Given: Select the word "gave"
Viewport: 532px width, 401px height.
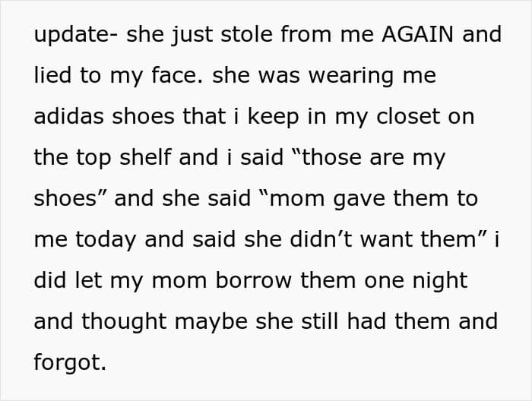Looking at the screenshot, I should point(359,199).
